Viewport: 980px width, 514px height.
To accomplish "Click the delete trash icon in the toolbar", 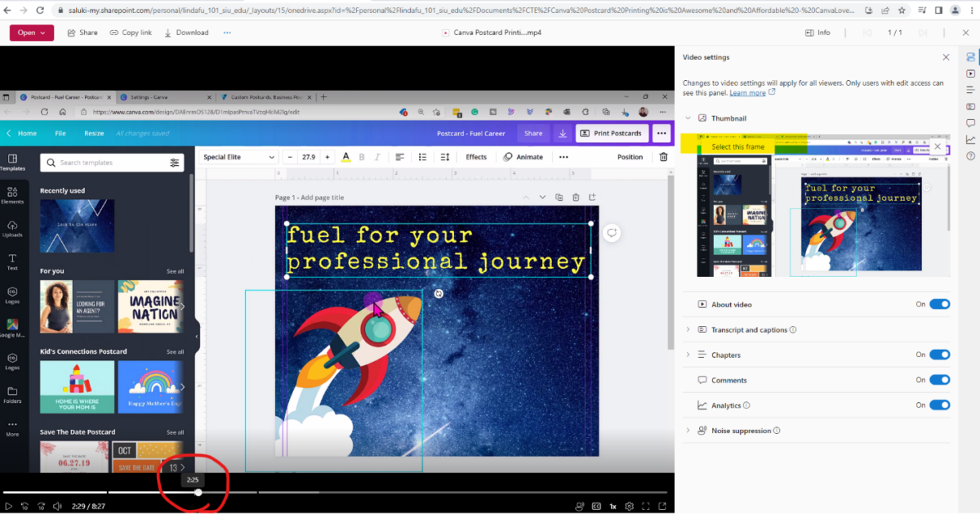I will [662, 157].
